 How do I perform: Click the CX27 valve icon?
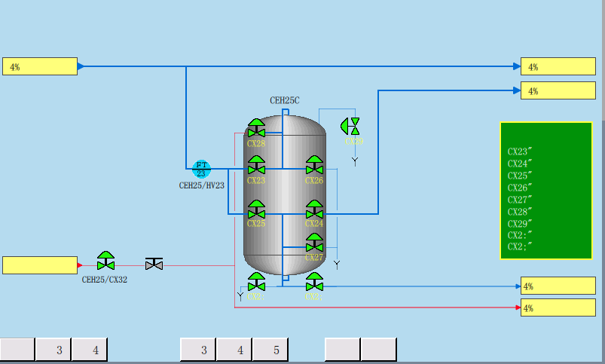coord(314,243)
